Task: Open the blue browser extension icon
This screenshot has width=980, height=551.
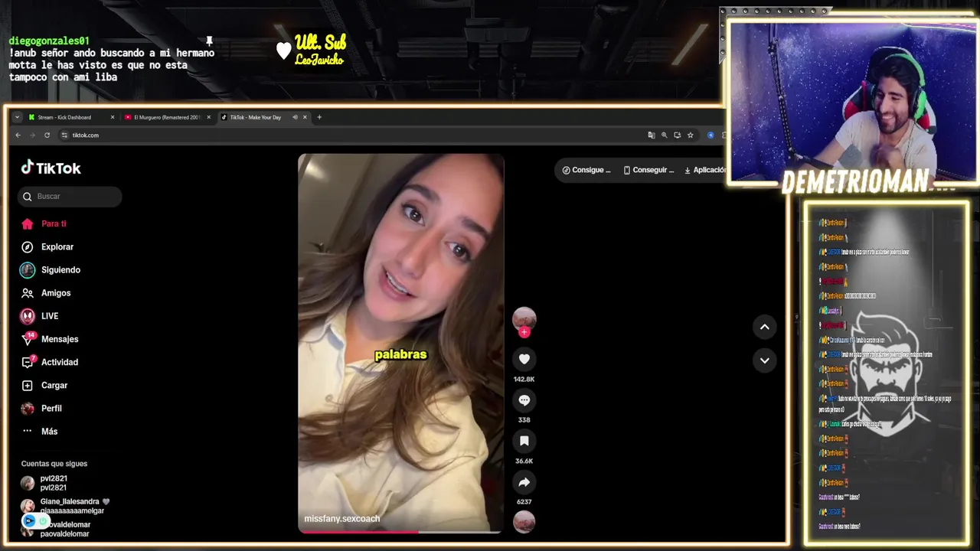Action: click(x=710, y=135)
